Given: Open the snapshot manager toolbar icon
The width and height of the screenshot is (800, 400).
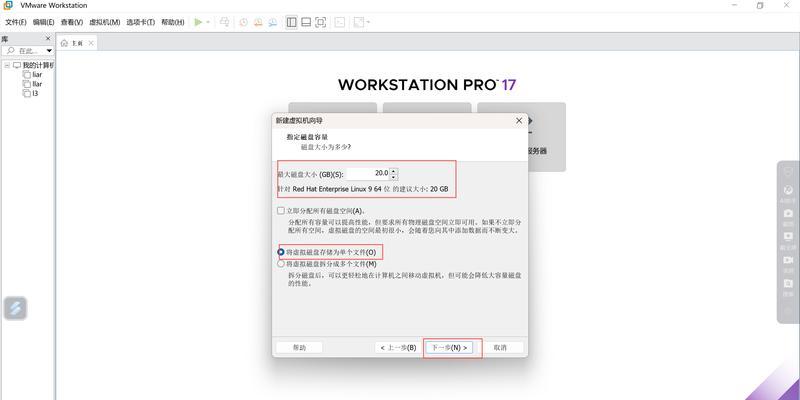Looking at the screenshot, I should click(273, 22).
